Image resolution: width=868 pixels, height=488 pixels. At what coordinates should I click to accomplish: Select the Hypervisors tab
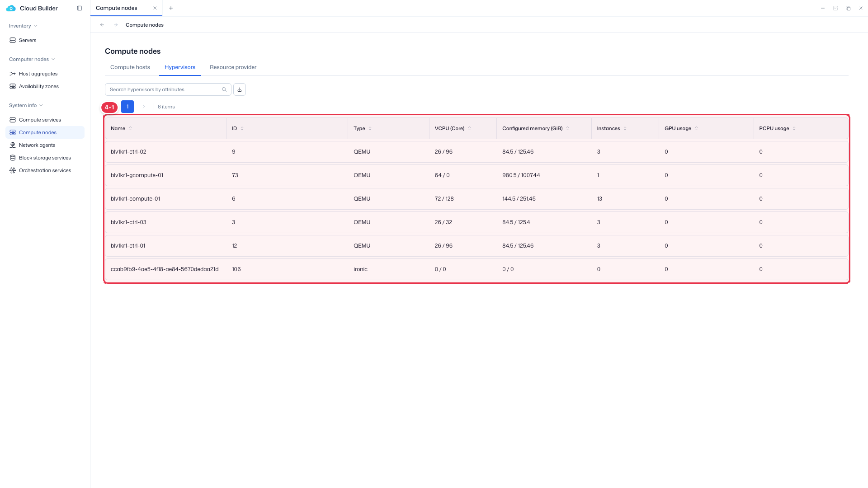pos(180,67)
